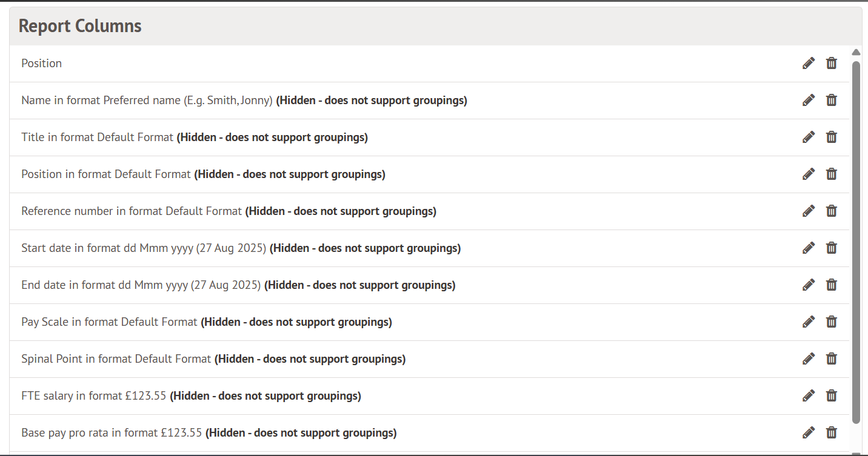
Task: Click the report columns vertical scrollbar thumb
Action: (x=856, y=242)
